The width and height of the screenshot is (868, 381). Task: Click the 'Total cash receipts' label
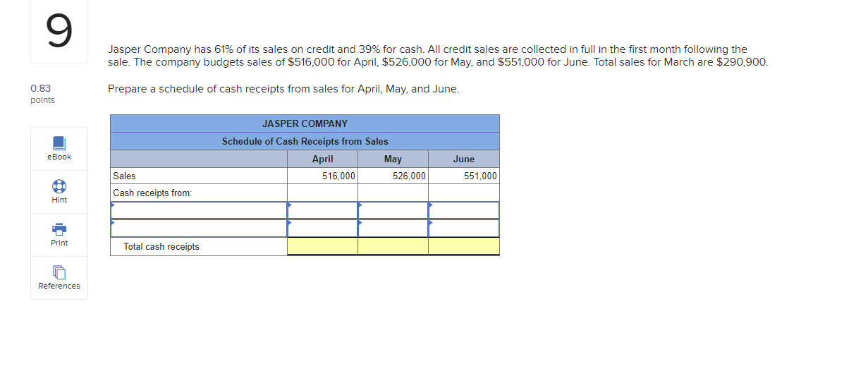click(x=161, y=246)
